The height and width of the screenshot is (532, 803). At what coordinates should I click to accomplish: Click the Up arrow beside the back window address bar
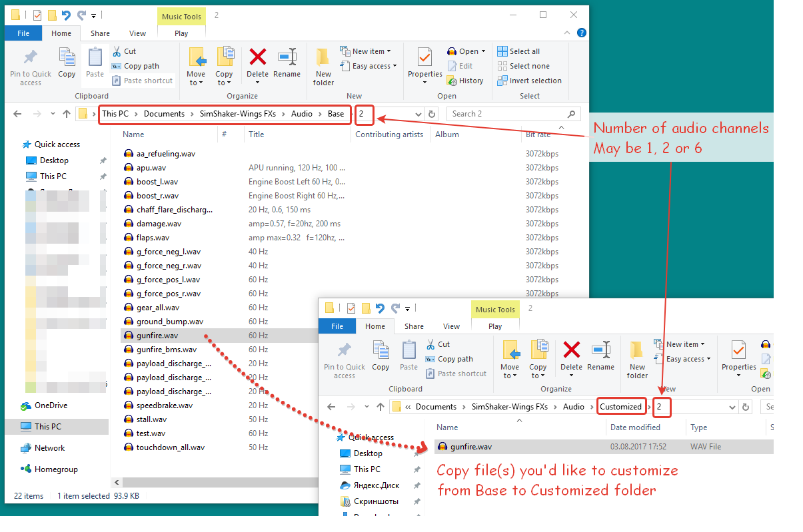67,114
